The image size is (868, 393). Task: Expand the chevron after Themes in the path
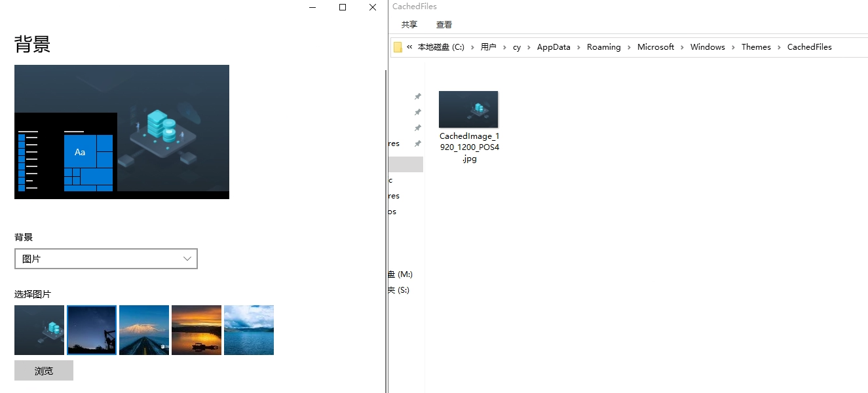(779, 47)
